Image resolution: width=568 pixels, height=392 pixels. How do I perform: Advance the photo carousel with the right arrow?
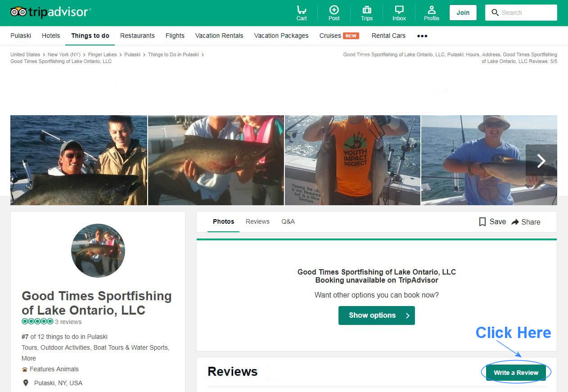click(x=541, y=160)
